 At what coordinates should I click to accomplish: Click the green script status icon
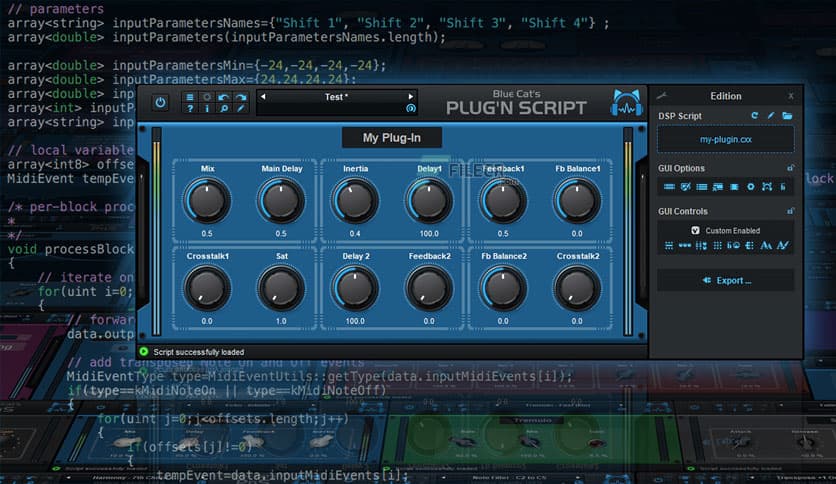pos(143,351)
